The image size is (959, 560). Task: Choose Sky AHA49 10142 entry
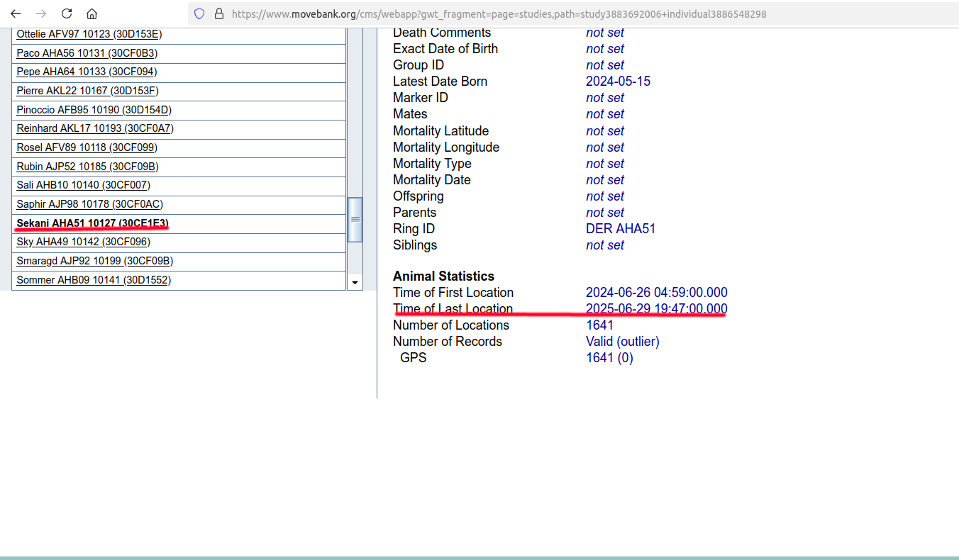tap(83, 242)
